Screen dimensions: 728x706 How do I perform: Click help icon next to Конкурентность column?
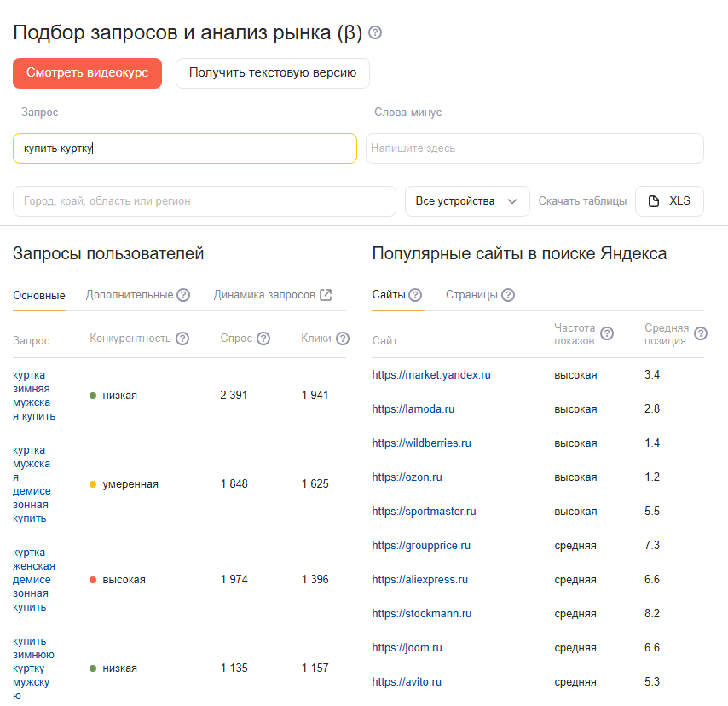click(182, 339)
